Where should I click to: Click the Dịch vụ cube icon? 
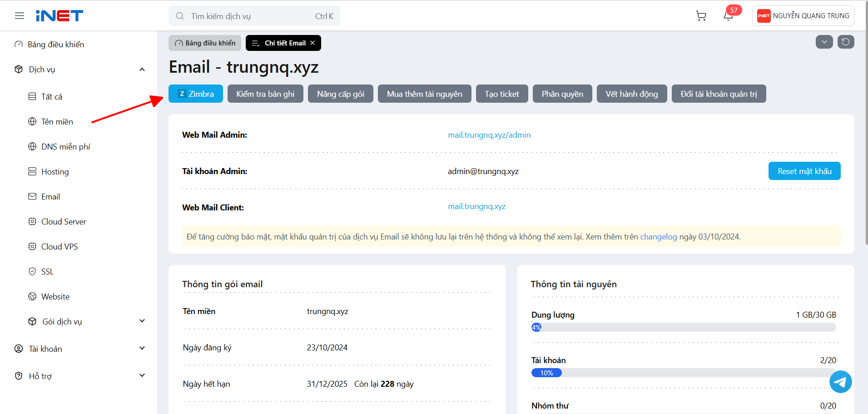tap(19, 69)
